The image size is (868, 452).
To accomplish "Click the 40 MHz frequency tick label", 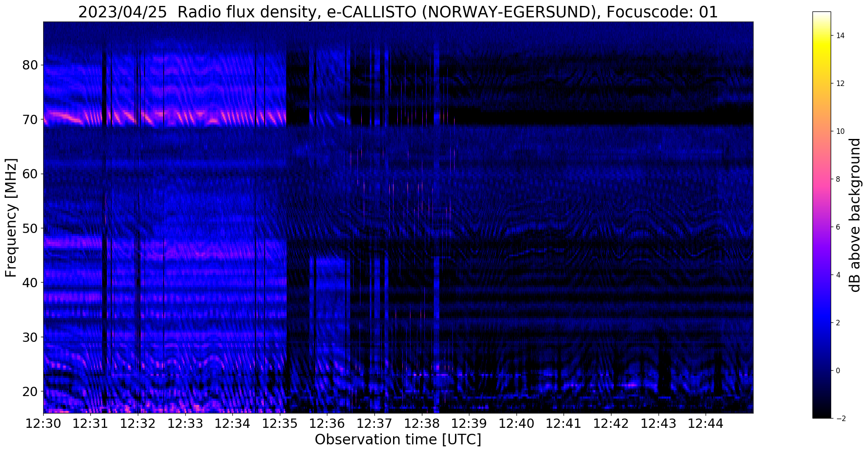I will pyautogui.click(x=30, y=283).
